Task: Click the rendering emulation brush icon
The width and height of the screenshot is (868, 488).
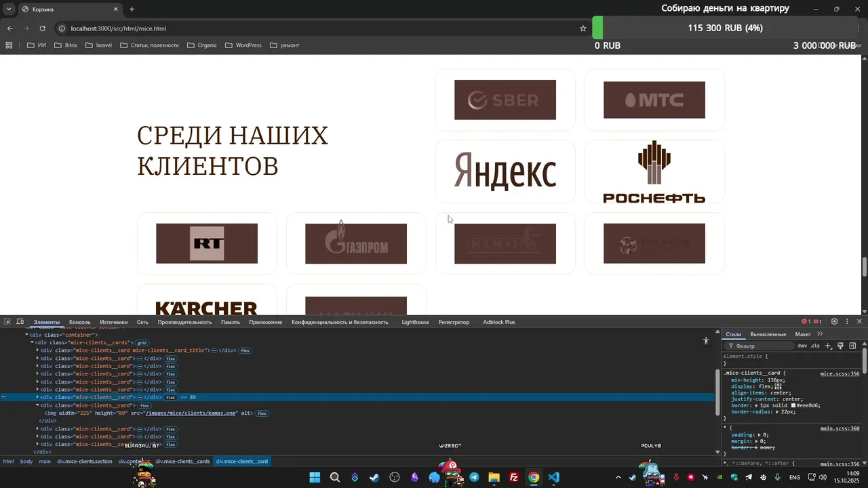Action: click(x=840, y=346)
